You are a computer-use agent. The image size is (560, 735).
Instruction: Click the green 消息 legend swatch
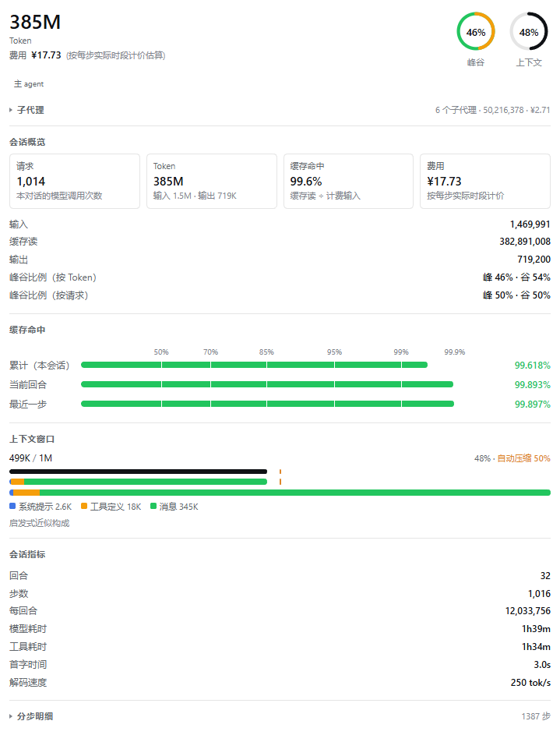[153, 507]
